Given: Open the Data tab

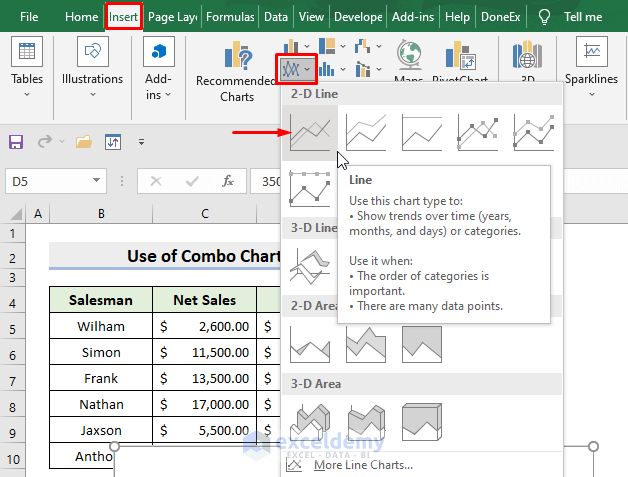Looking at the screenshot, I should [x=276, y=17].
